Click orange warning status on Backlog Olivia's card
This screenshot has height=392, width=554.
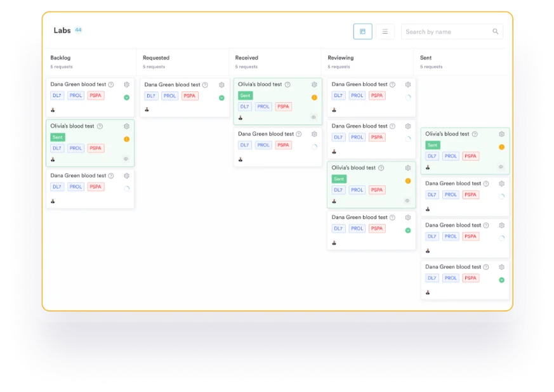(126, 139)
